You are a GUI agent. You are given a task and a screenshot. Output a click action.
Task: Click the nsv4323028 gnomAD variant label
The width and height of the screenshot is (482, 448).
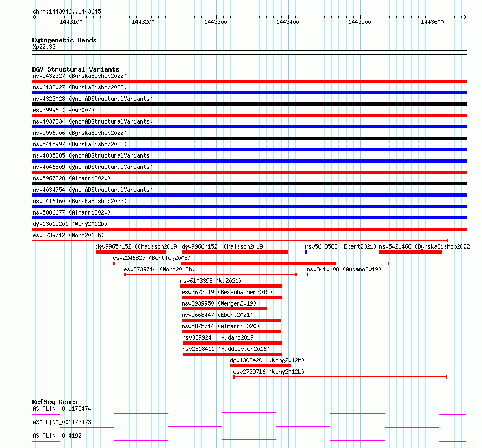pos(93,99)
